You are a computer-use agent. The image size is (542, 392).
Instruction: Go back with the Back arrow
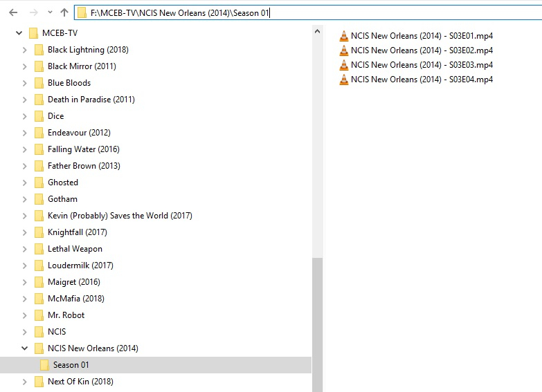(13, 12)
